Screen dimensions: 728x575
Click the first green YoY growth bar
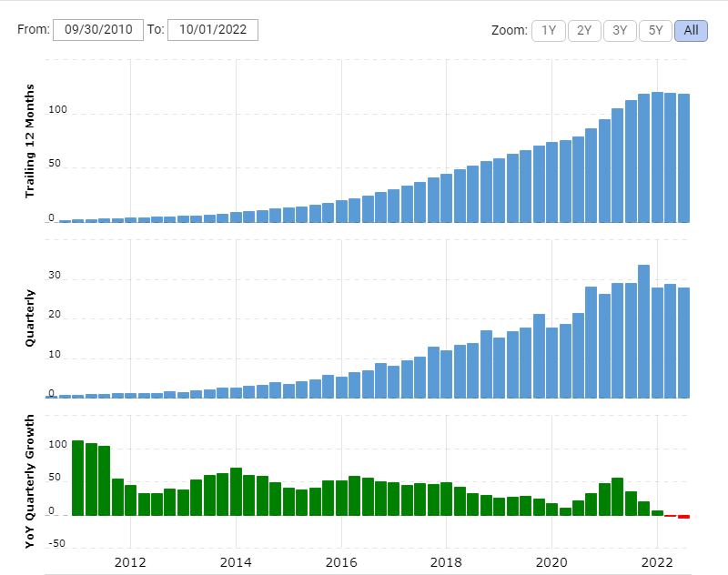(x=77, y=478)
